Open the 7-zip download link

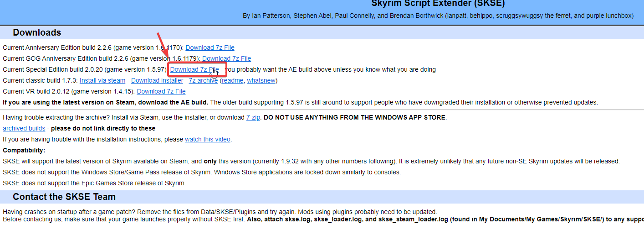tap(253, 117)
